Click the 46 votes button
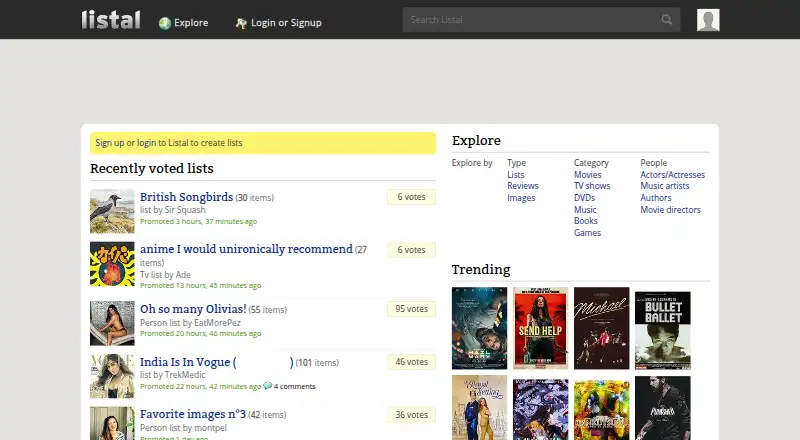This screenshot has height=440, width=800. [x=411, y=362]
